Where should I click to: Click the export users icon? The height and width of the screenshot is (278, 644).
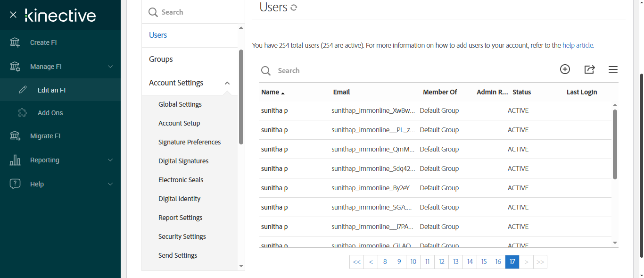tap(589, 69)
